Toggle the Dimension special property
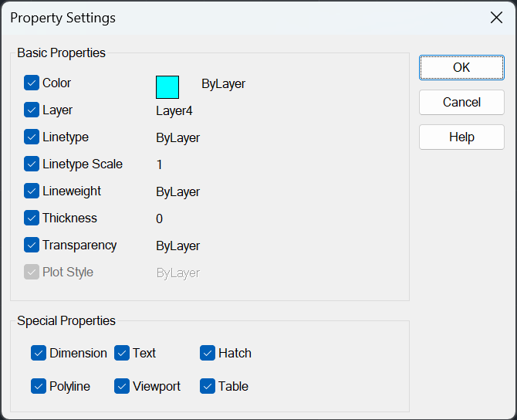 click(39, 353)
